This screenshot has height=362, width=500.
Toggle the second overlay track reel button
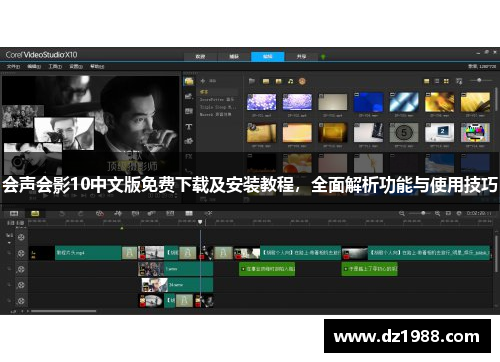[x=21, y=285]
